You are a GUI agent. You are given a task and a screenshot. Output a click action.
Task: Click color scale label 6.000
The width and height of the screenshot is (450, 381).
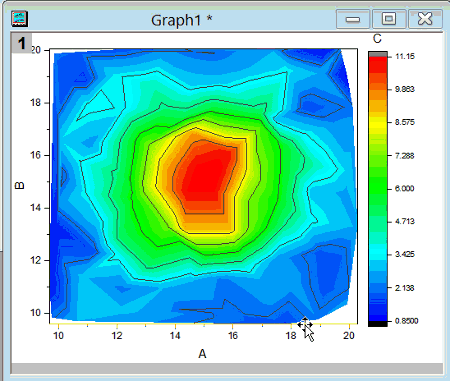[405, 189]
